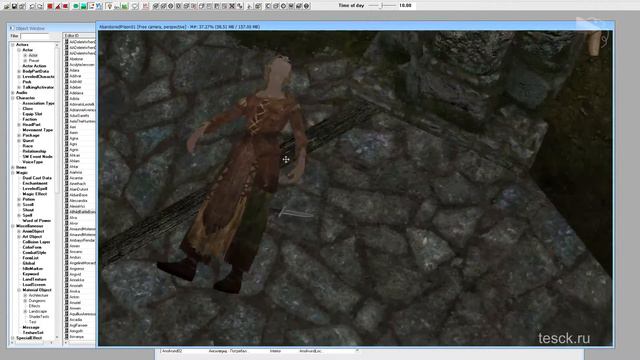The height and width of the screenshot is (360, 640).
Task: Select Adara in the Editor ID list
Action: point(74,70)
